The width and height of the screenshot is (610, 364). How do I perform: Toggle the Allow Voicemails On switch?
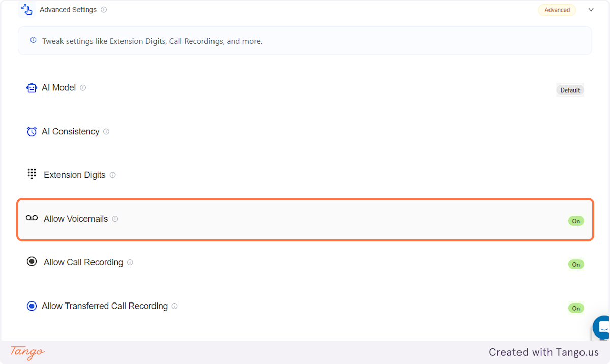[x=576, y=221]
